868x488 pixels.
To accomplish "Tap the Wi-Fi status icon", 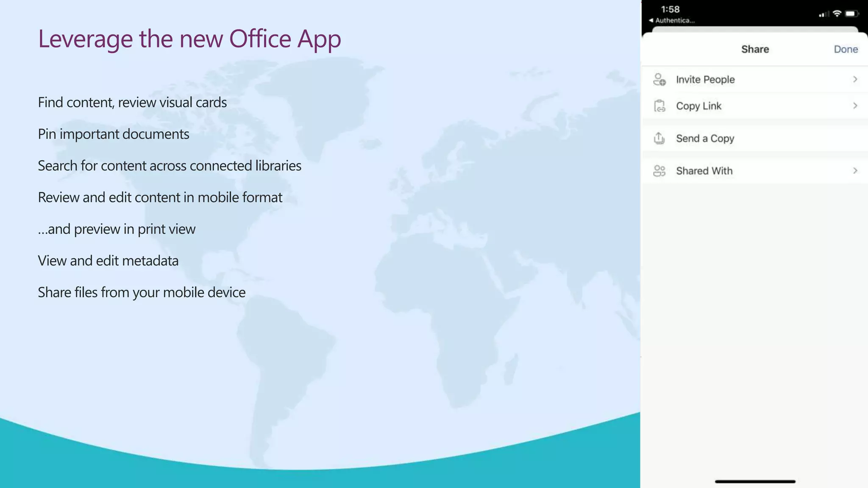I will (x=837, y=14).
